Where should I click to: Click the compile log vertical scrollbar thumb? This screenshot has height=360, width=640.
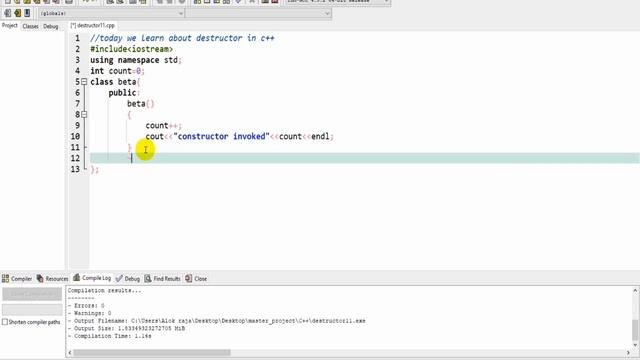point(635,330)
